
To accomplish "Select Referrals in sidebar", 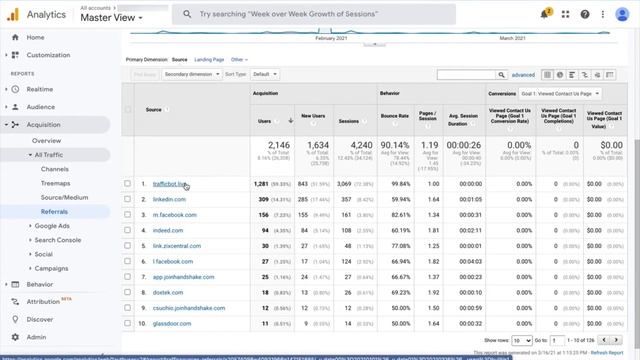I will pyautogui.click(x=54, y=211).
